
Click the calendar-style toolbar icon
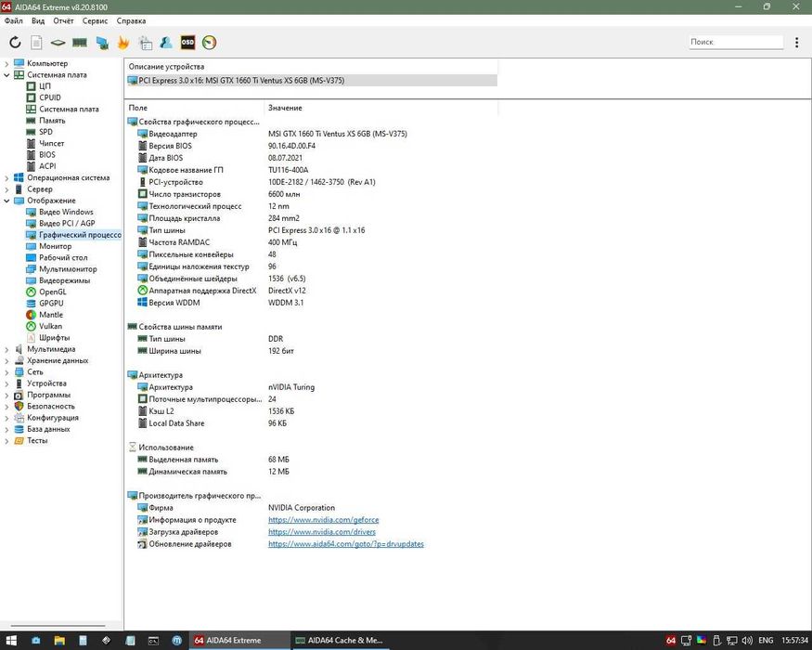[x=146, y=43]
